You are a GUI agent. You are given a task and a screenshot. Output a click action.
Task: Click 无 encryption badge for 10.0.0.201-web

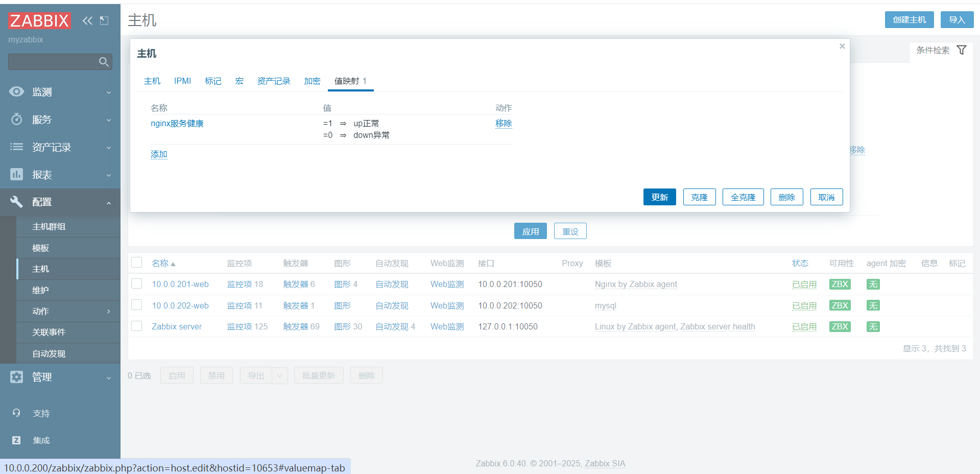[x=873, y=285]
